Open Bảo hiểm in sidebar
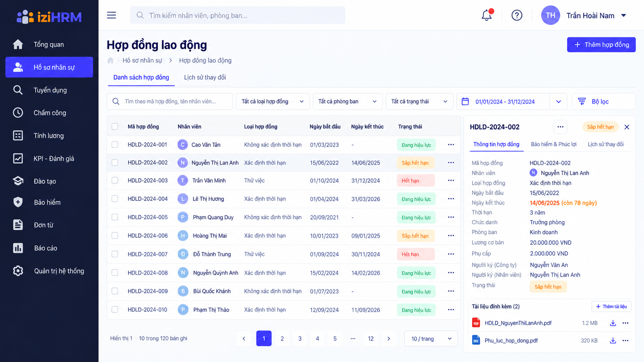Screen dimensions: 644x362 (49, 202)
